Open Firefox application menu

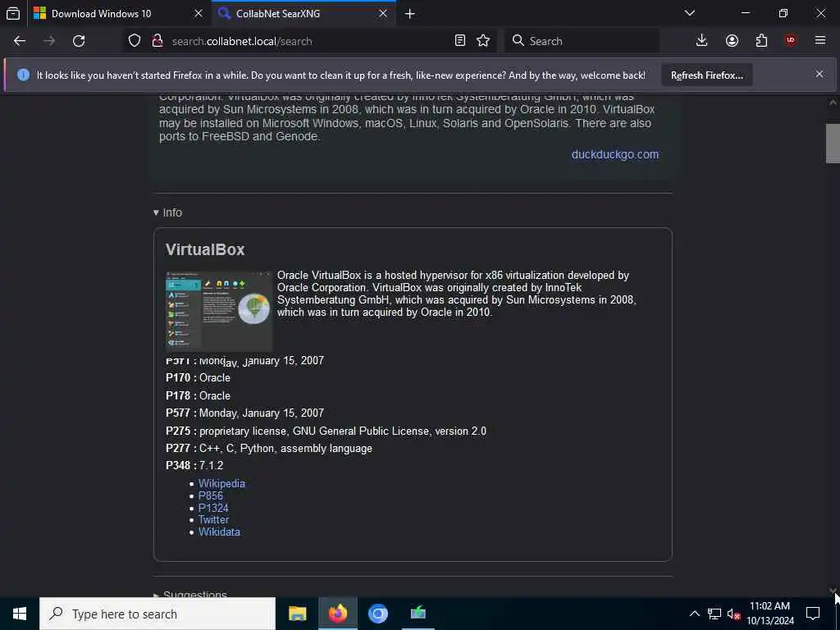tap(820, 41)
